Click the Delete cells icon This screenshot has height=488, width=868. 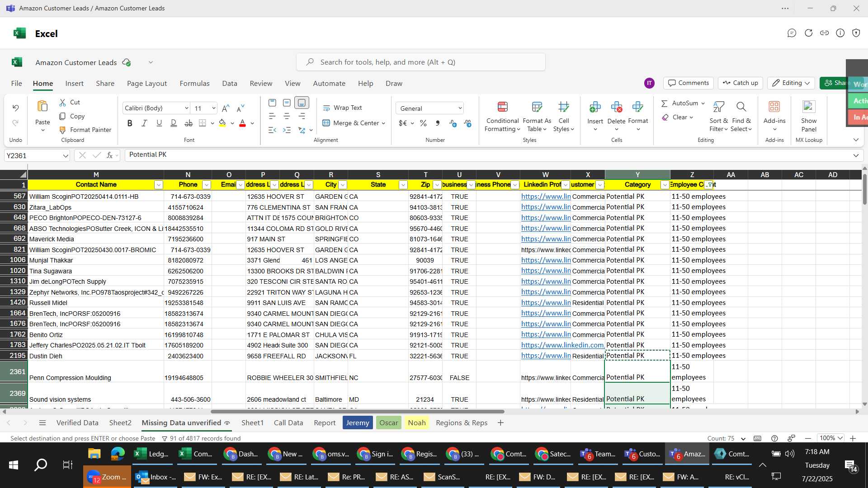616,107
